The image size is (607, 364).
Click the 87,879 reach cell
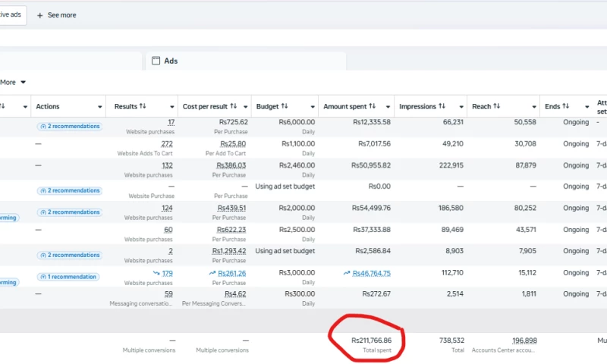pos(526,165)
